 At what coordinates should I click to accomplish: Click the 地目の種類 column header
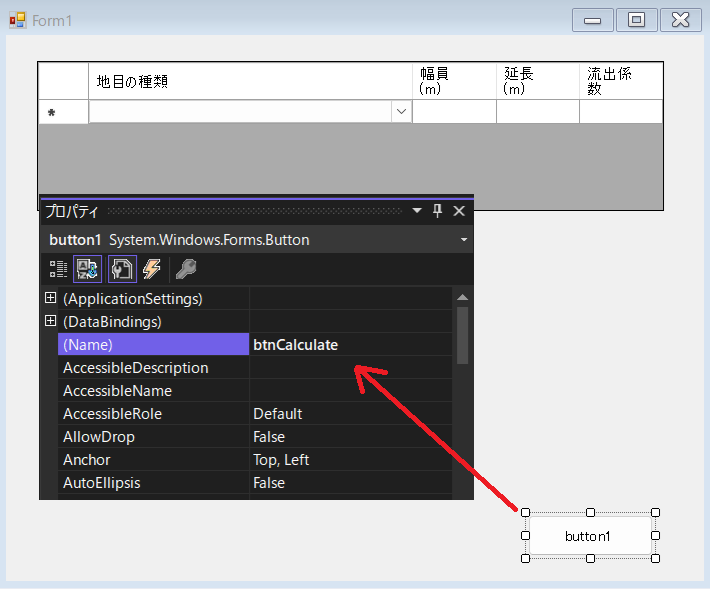coord(250,81)
